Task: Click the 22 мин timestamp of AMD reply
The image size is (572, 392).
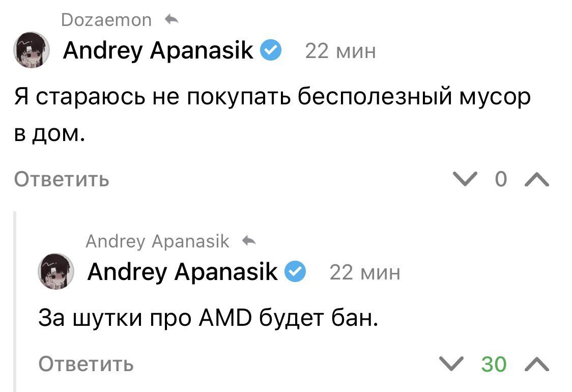Action: pos(365,273)
